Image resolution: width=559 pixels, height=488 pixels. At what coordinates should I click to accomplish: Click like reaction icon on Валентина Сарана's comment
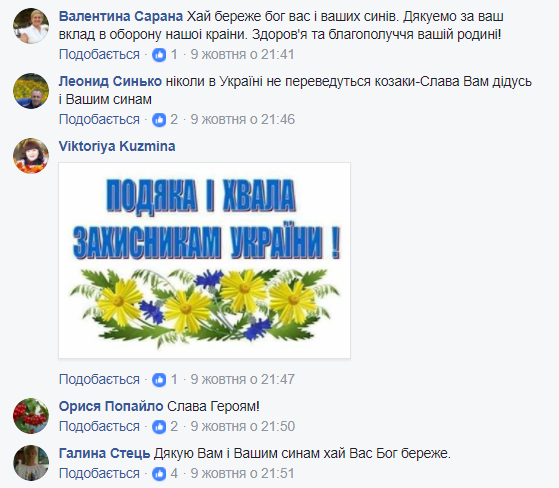[159, 55]
